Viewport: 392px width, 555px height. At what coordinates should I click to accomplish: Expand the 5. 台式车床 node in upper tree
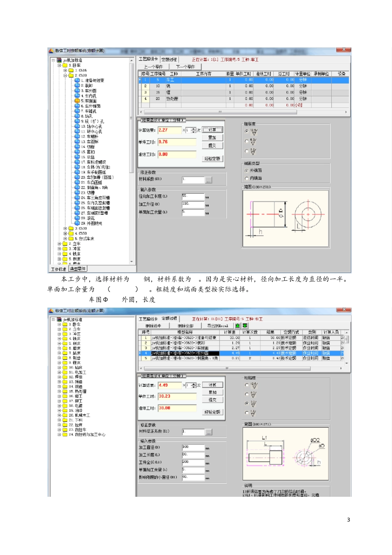click(65, 239)
